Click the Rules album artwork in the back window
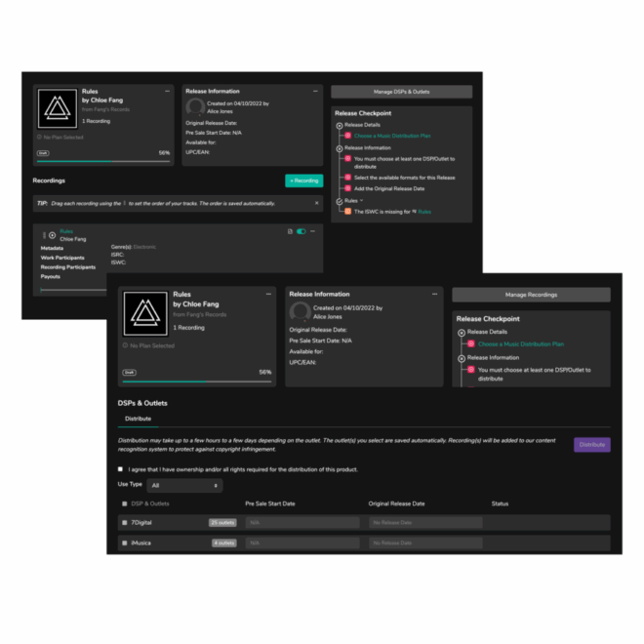 (x=58, y=108)
